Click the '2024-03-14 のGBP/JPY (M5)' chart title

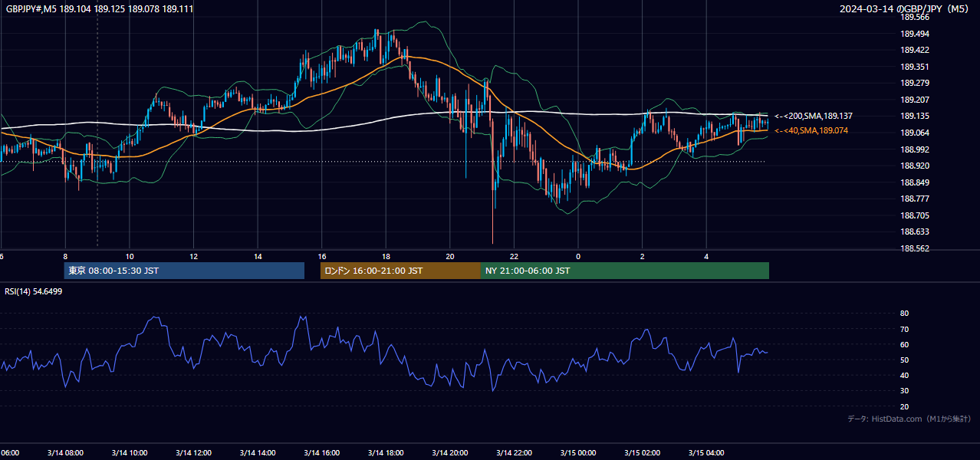click(x=905, y=8)
